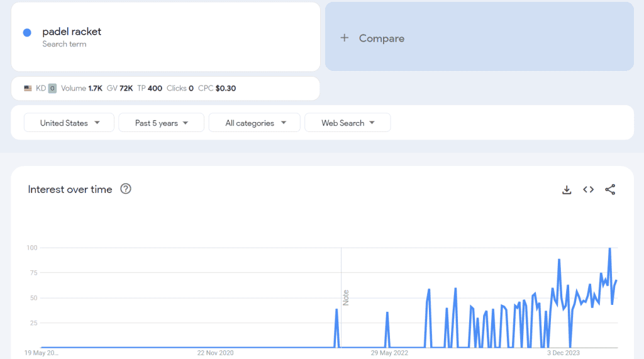
Task: Expand the All categories dropdown
Action: point(255,123)
